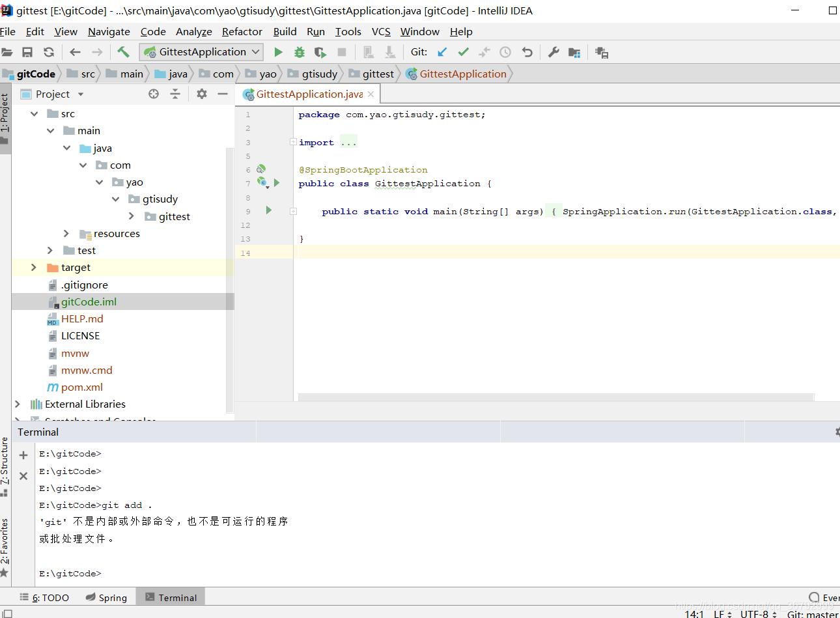The width and height of the screenshot is (840, 618).
Task: Expand External Libraries node
Action: coord(18,404)
